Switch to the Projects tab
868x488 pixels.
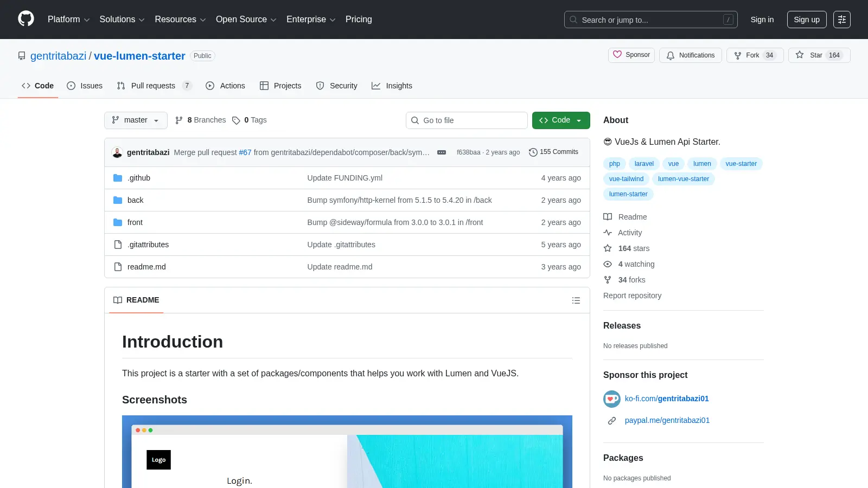pyautogui.click(x=280, y=86)
